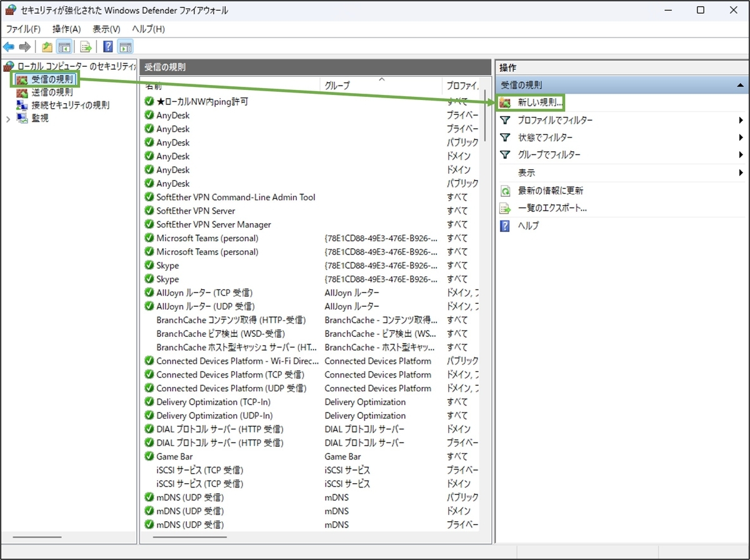This screenshot has width=750, height=560.
Task: Open the ヘルプ(H) menu
Action: click(148, 29)
